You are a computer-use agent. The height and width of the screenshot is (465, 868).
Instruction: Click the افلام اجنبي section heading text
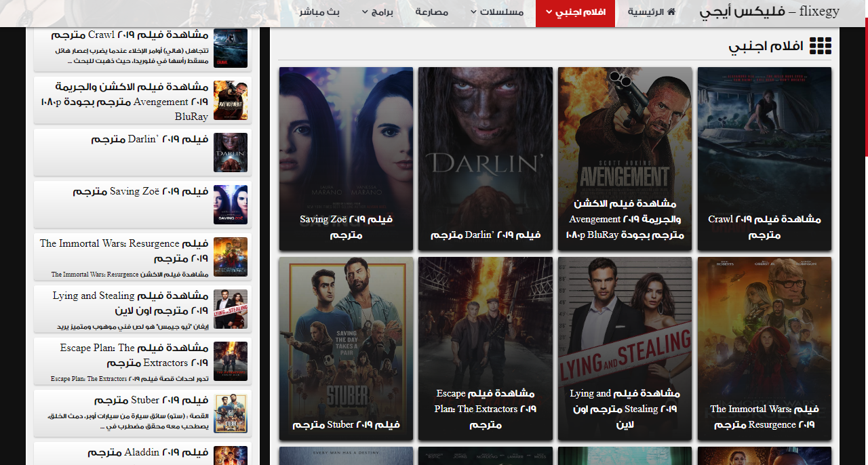(766, 46)
